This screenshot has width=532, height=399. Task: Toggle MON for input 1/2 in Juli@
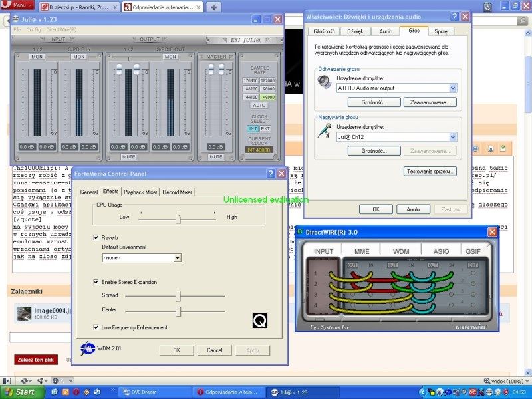click(x=37, y=57)
